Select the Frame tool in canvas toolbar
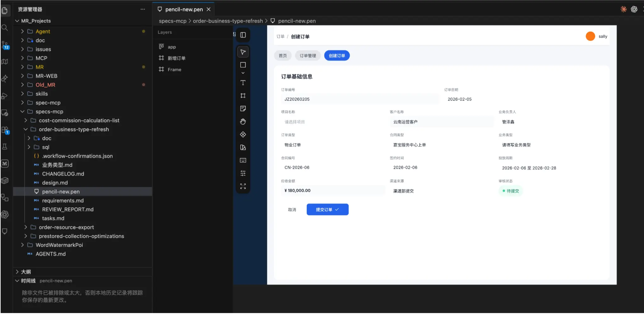 click(243, 96)
